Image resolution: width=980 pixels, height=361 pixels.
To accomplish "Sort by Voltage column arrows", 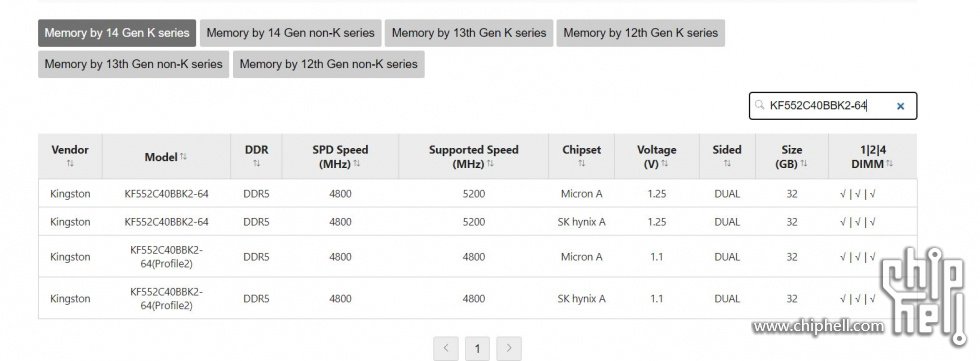I will pos(664,164).
